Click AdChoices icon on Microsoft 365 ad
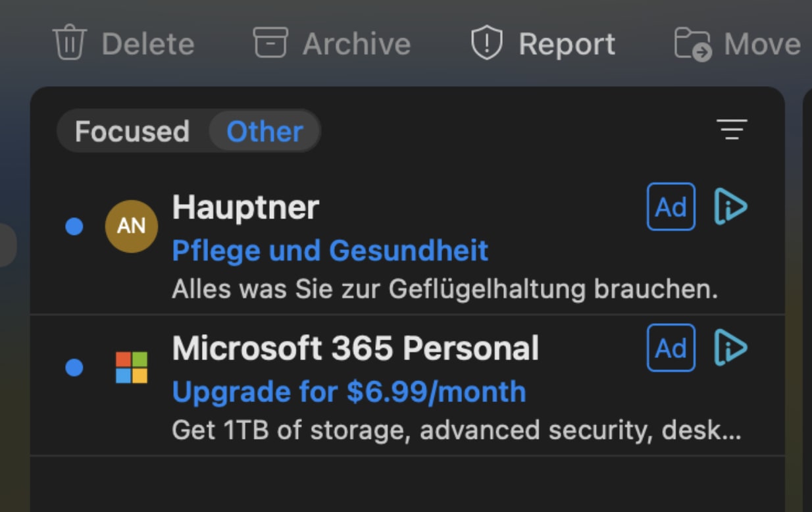Viewport: 812px width, 512px height. coord(730,347)
